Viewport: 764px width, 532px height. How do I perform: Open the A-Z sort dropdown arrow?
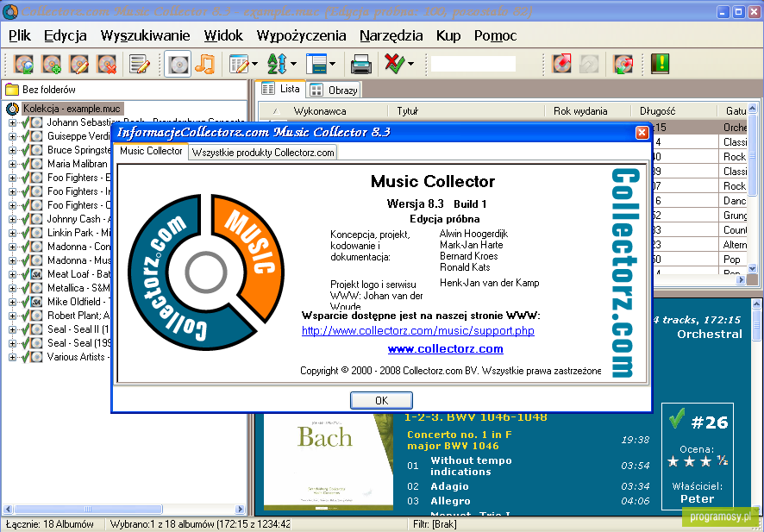(293, 64)
